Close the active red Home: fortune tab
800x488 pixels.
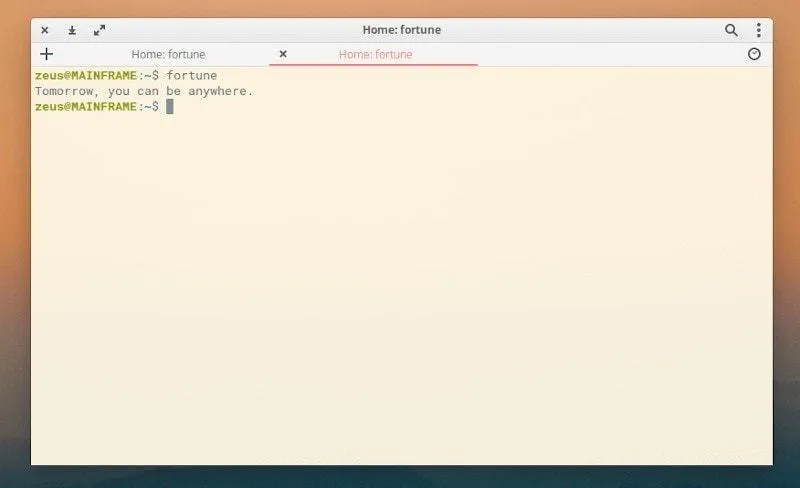[x=283, y=54]
